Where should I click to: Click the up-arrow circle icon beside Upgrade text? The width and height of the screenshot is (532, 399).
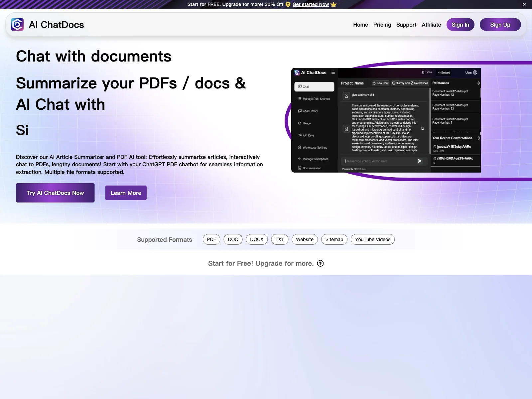coord(321,263)
